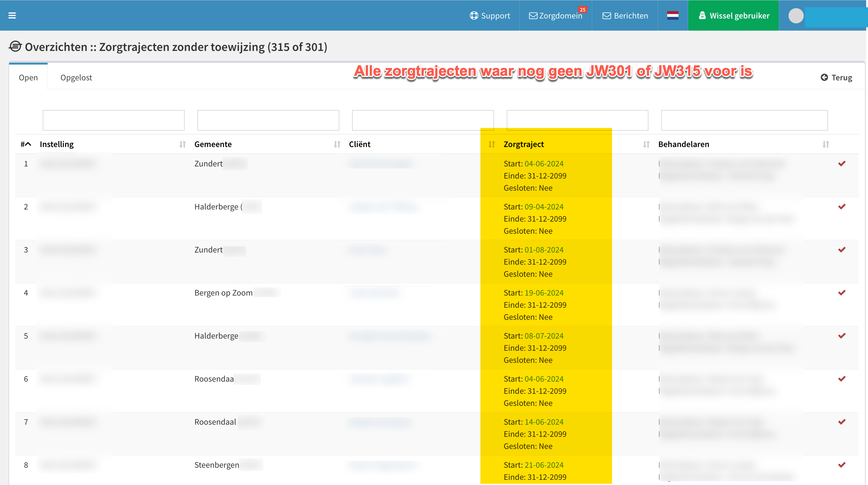The width and height of the screenshot is (868, 485).
Task: Sort by the Cliënt column arrows
Action: [492, 144]
